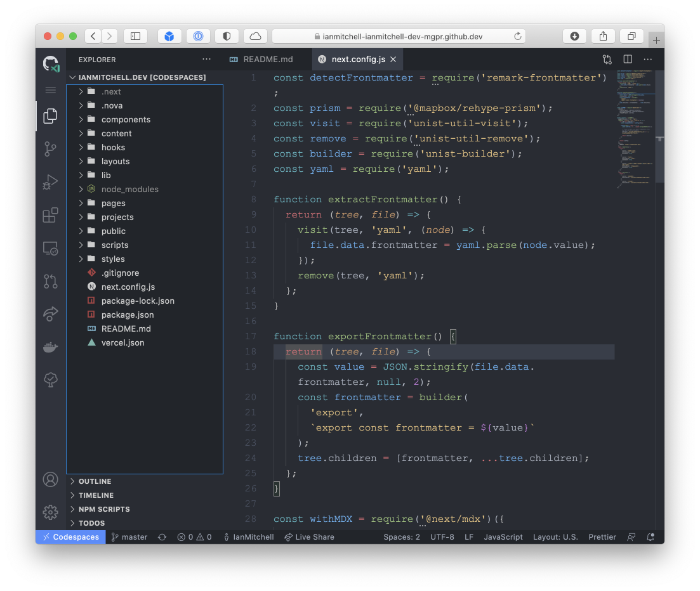Open the Manage settings gear
The width and height of the screenshot is (700, 591).
click(x=50, y=512)
